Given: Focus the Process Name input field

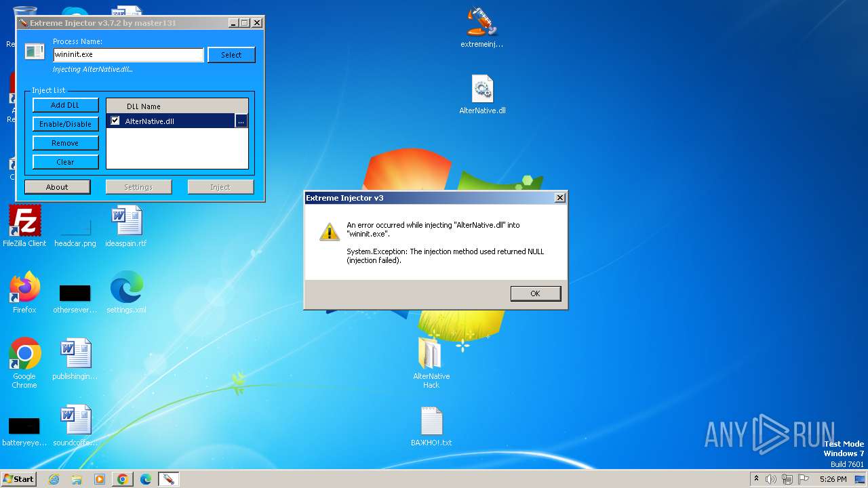Looking at the screenshot, I should click(x=128, y=55).
